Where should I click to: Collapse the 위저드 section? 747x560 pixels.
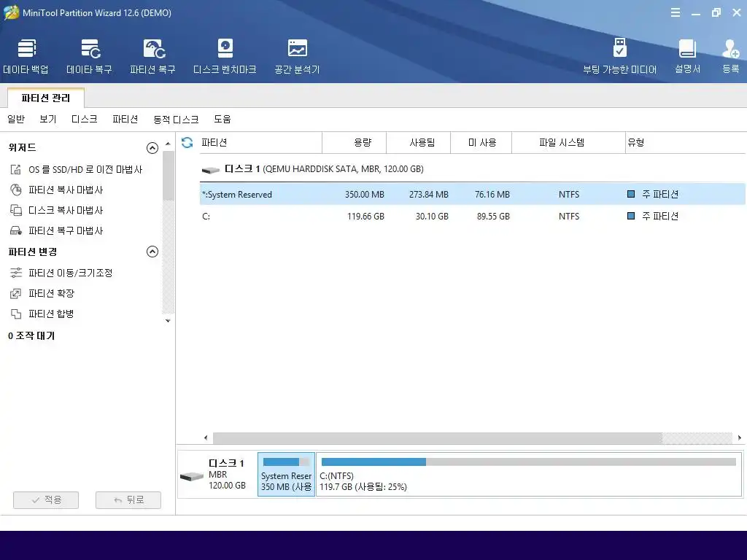[152, 148]
